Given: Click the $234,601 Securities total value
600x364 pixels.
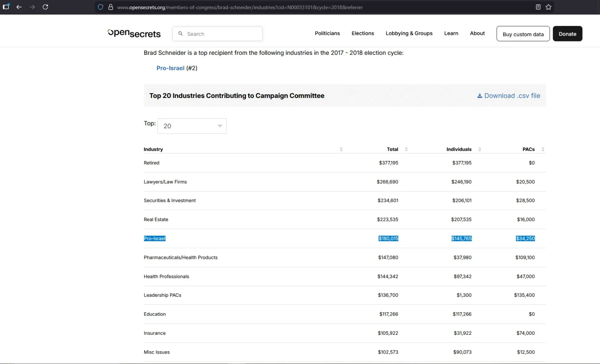Looking at the screenshot, I should (388, 200).
